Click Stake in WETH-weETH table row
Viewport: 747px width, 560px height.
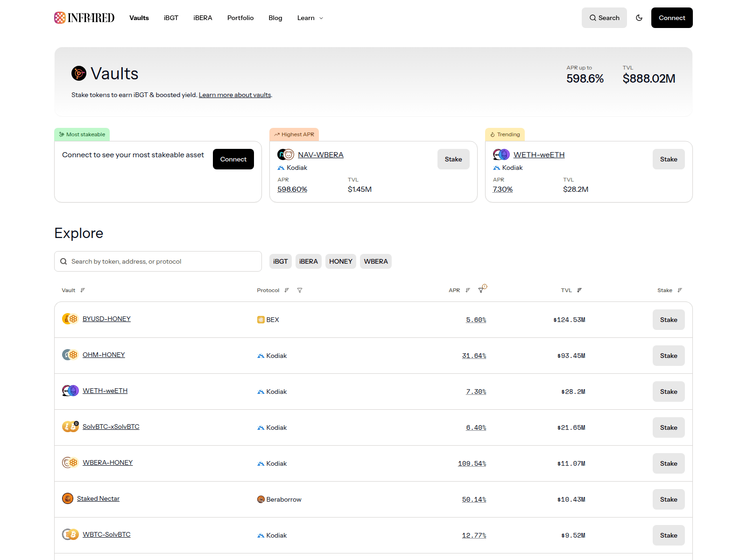pos(669,392)
